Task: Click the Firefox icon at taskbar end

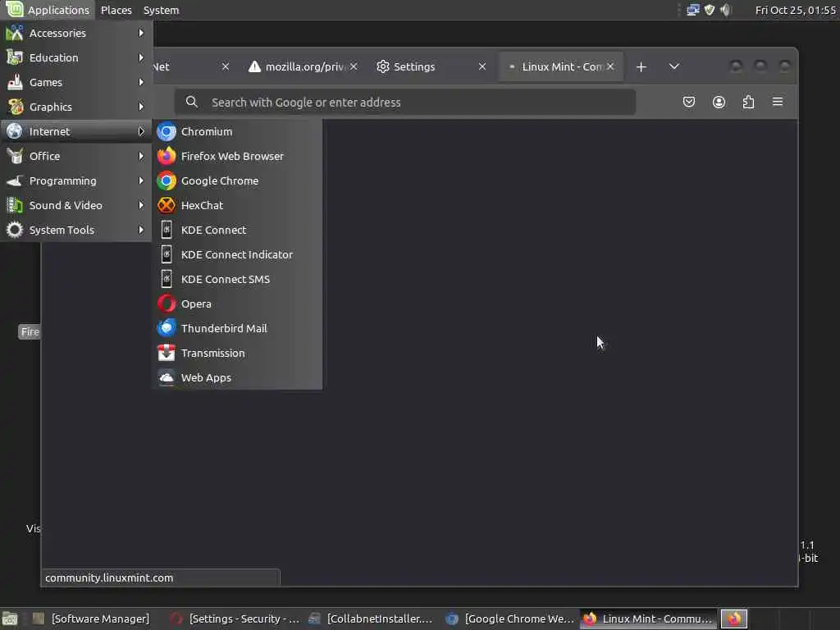Action: (734, 619)
